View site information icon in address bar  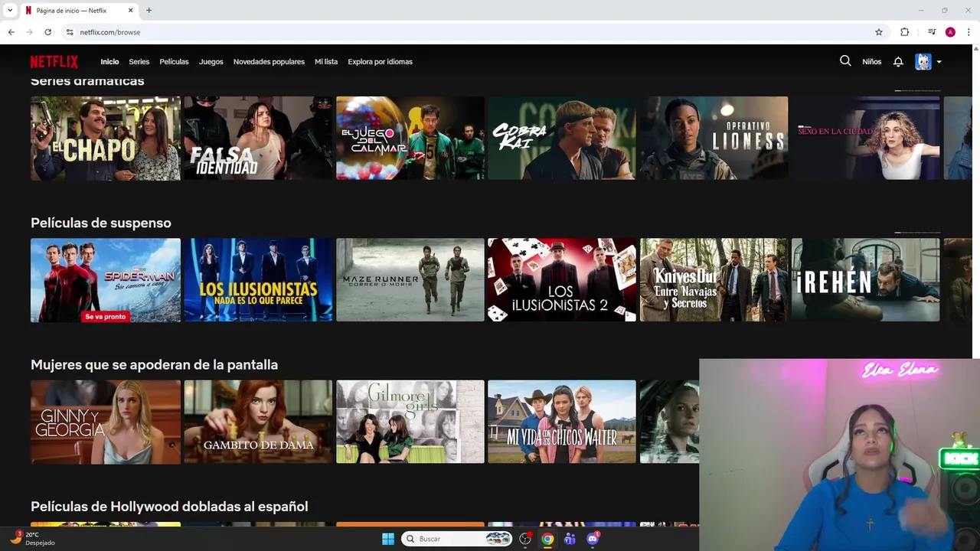(x=70, y=32)
